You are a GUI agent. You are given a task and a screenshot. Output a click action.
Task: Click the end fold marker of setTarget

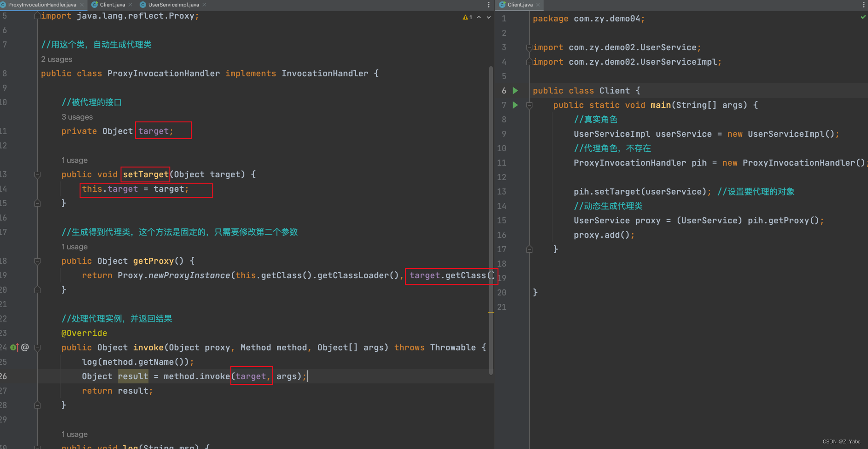37,203
